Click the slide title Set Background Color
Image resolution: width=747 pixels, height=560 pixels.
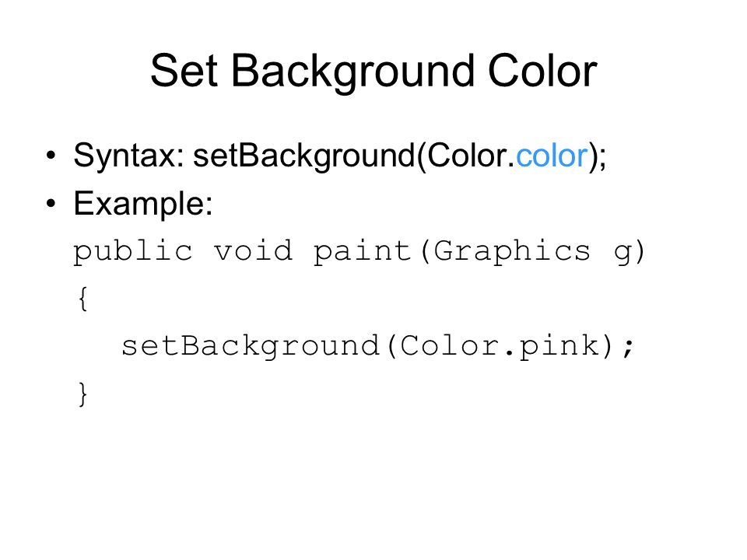(x=373, y=72)
